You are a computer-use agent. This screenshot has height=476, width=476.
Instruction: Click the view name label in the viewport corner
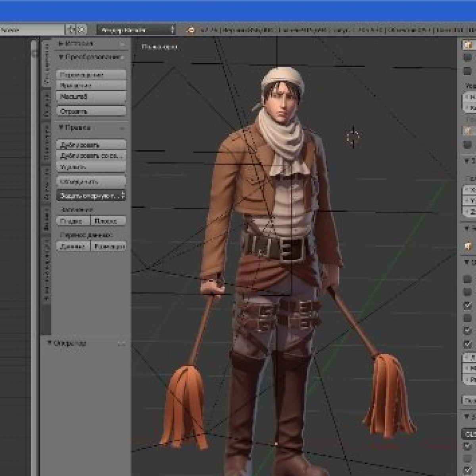click(159, 47)
